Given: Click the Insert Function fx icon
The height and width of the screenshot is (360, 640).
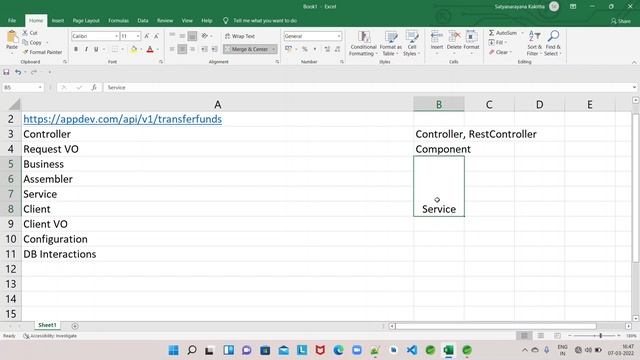Looking at the screenshot, I should tap(94, 87).
